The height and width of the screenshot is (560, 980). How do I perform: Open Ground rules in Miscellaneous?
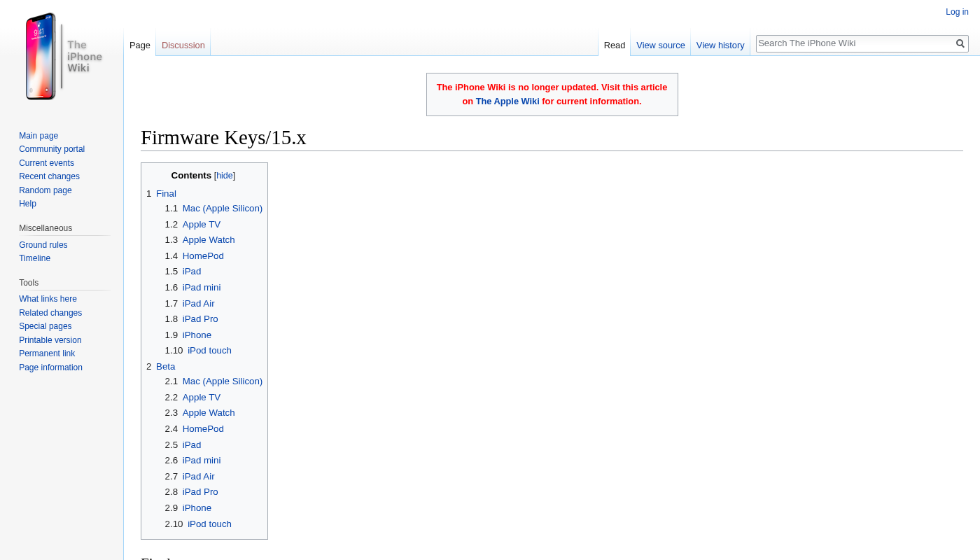[43, 245]
